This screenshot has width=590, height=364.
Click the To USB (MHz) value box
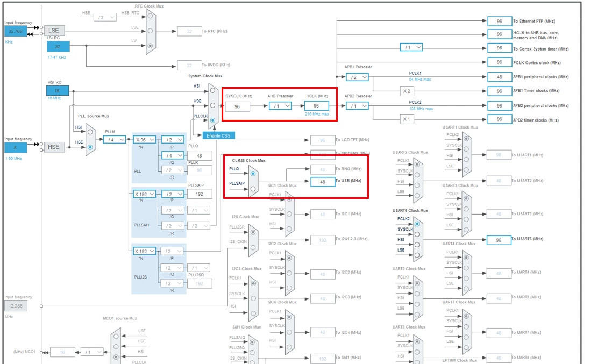(x=323, y=182)
